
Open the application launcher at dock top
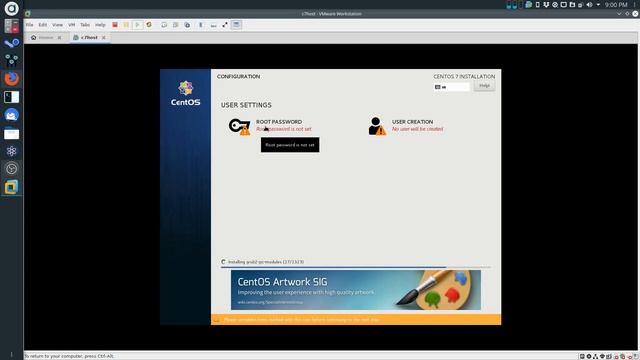point(11,8)
